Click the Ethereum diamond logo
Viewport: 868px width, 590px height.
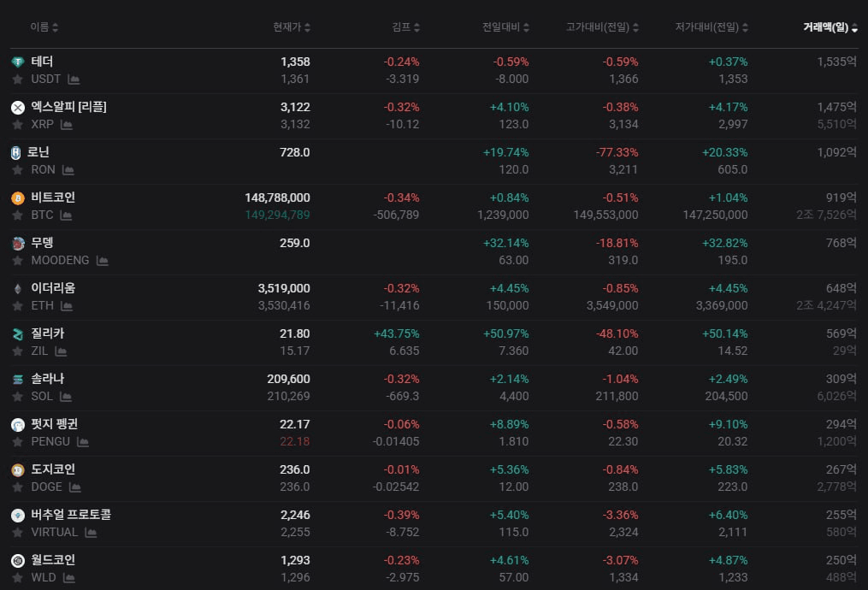tap(18, 289)
